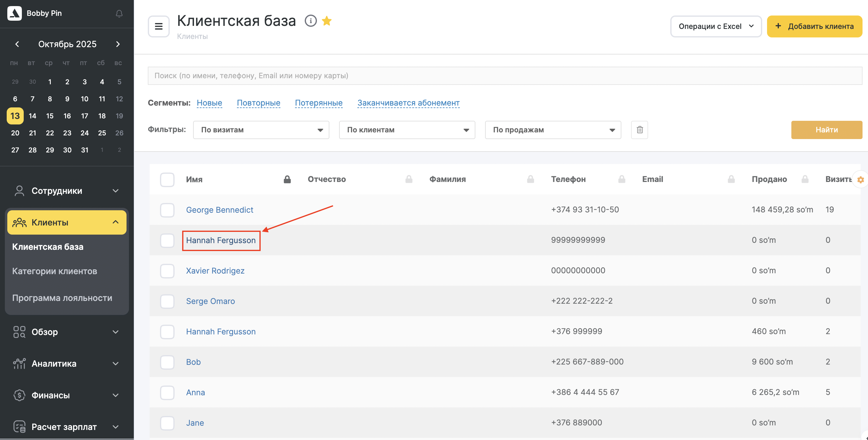
Task: Select October 21 in the calendar
Action: (32, 133)
